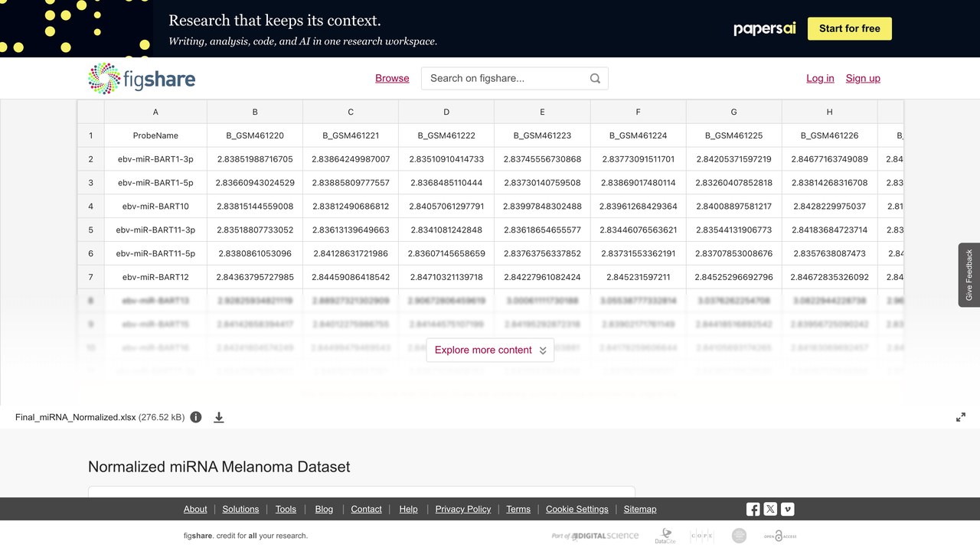The image size is (980, 551).
Task: Click value 2.845231597211
Action: [638, 277]
